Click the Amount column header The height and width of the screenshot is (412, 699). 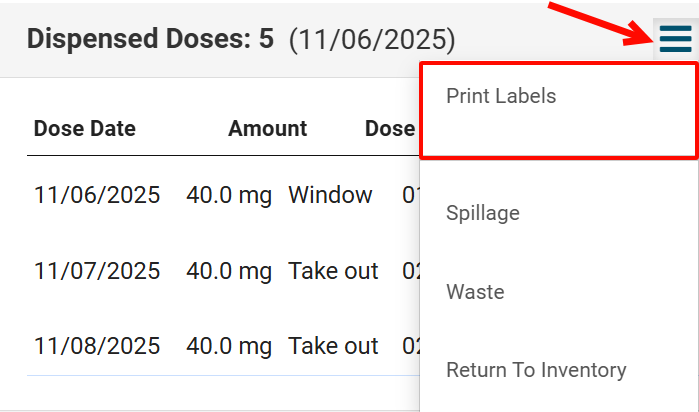tap(267, 129)
